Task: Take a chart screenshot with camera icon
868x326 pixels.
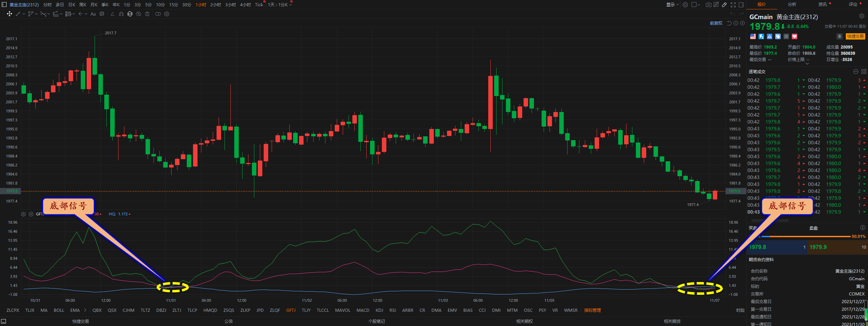Action: point(708,5)
